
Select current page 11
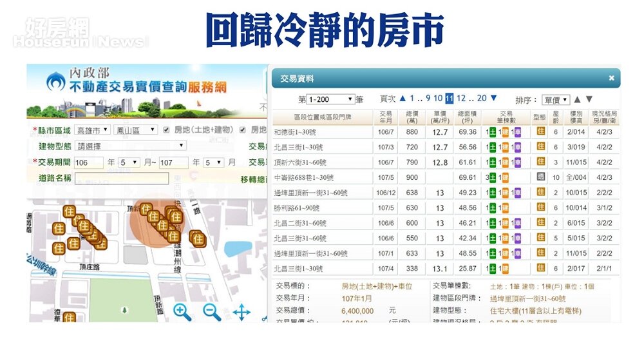pos(450,99)
